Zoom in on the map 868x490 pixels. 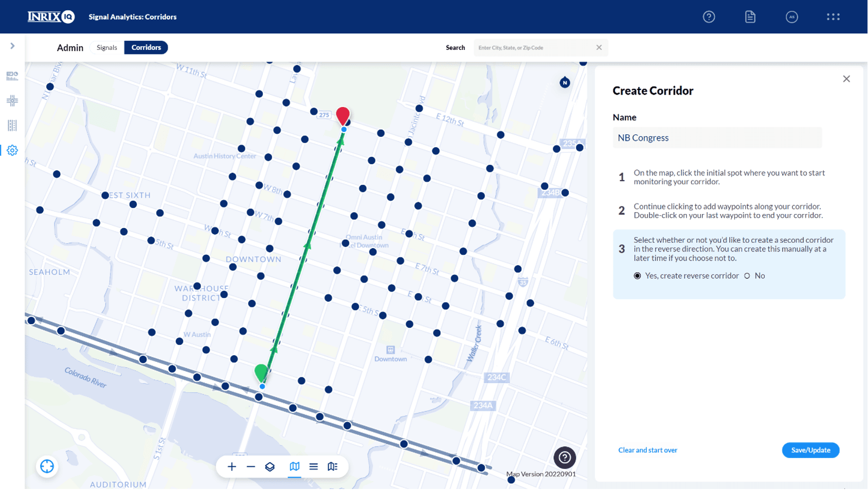(232, 467)
